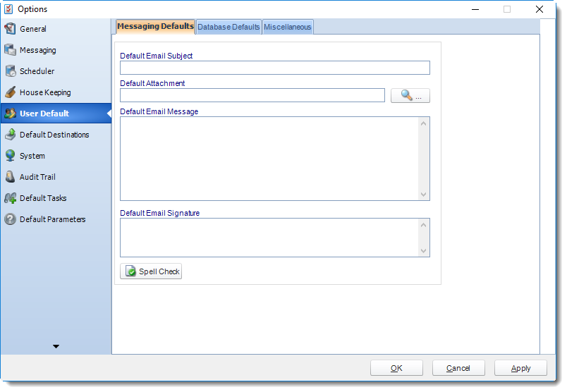Click the Default Attachment field
The height and width of the screenshot is (392, 567).
252,95
